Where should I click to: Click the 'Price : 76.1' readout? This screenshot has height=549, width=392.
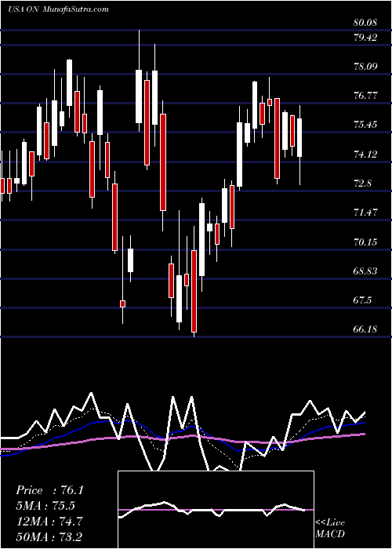coord(49,490)
